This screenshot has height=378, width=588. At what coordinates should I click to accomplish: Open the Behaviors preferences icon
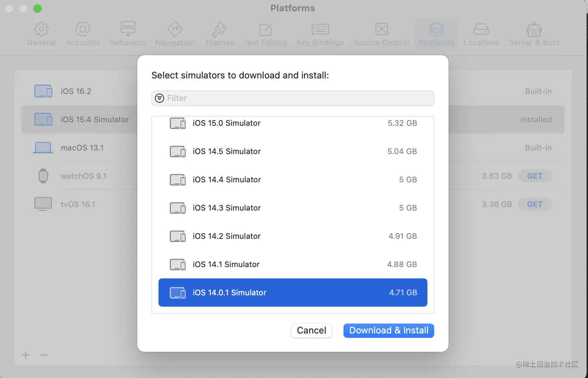click(x=128, y=29)
